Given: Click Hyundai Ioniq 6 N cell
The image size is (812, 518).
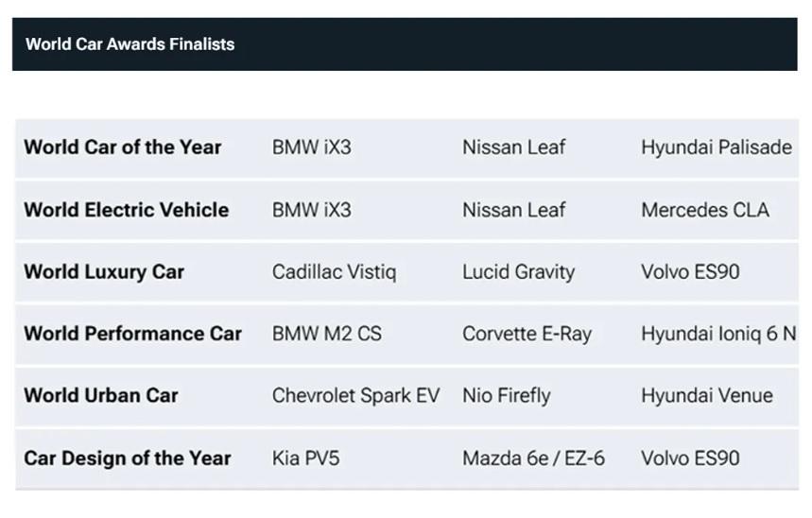Looking at the screenshot, I should click(718, 334).
